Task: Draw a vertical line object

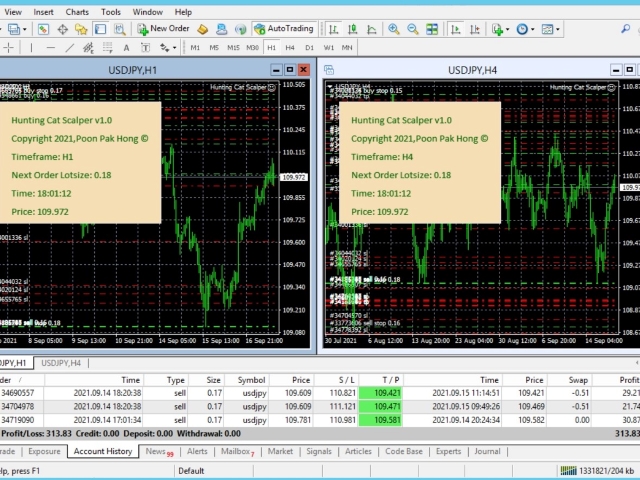Action: click(x=31, y=48)
